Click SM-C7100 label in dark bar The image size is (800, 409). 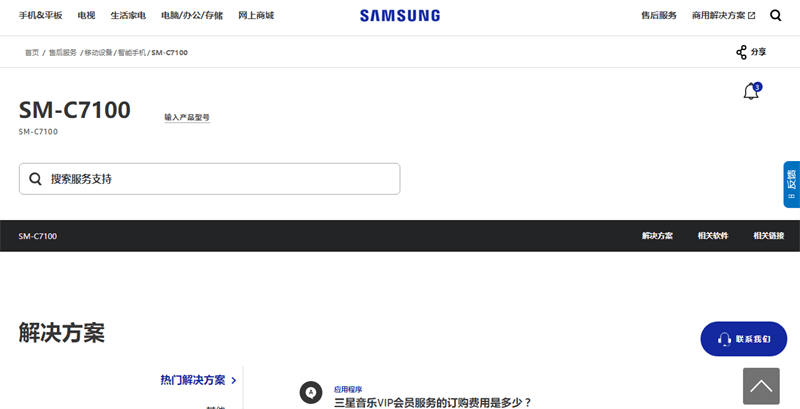[38, 236]
